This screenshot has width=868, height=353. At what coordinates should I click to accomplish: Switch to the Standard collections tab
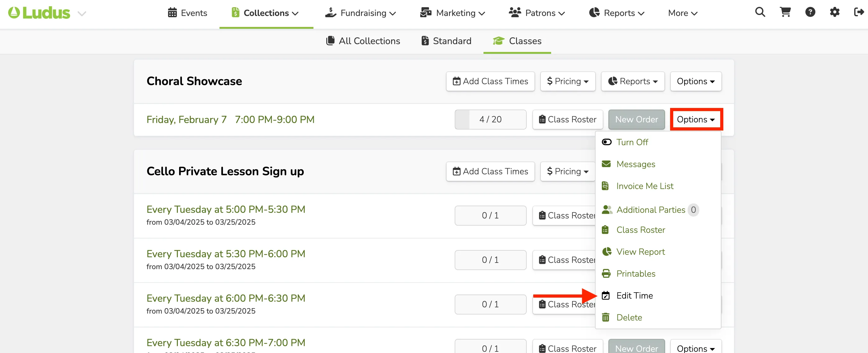click(x=446, y=41)
